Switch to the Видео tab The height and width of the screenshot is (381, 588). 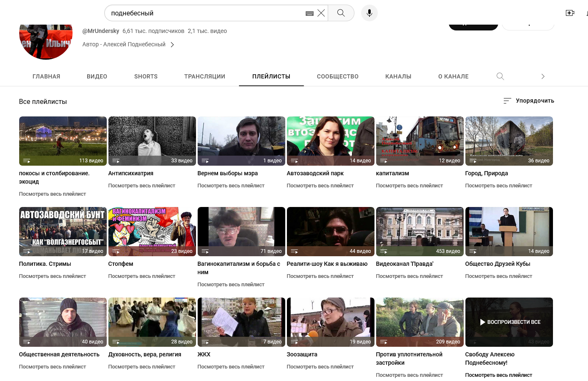97,76
